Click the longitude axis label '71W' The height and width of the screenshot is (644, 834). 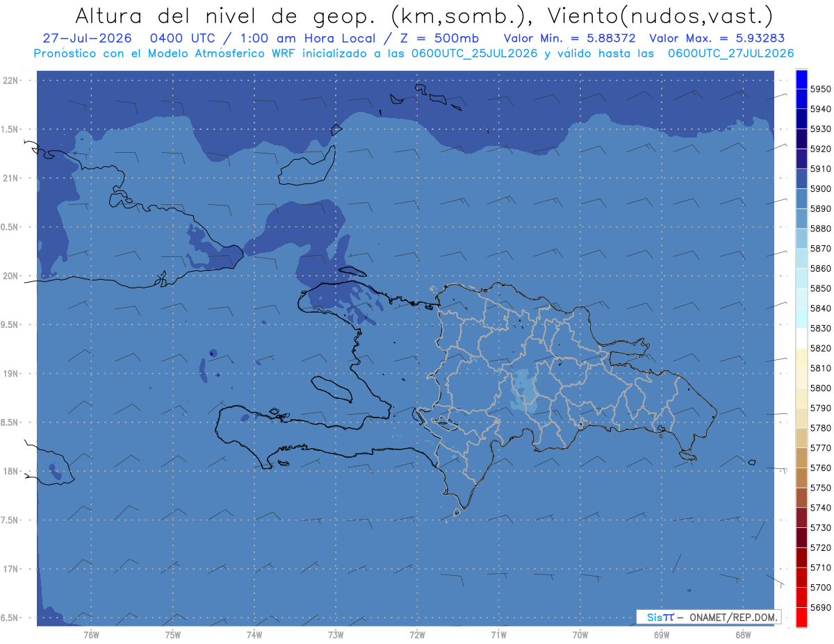click(498, 634)
